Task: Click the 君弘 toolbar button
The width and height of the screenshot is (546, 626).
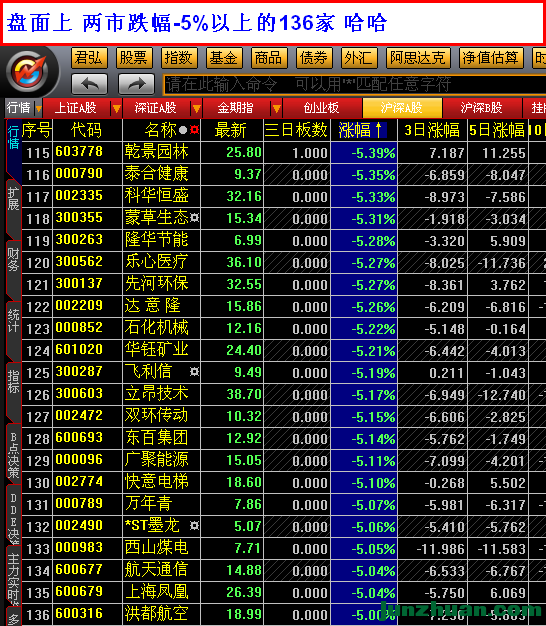Action: (x=89, y=58)
